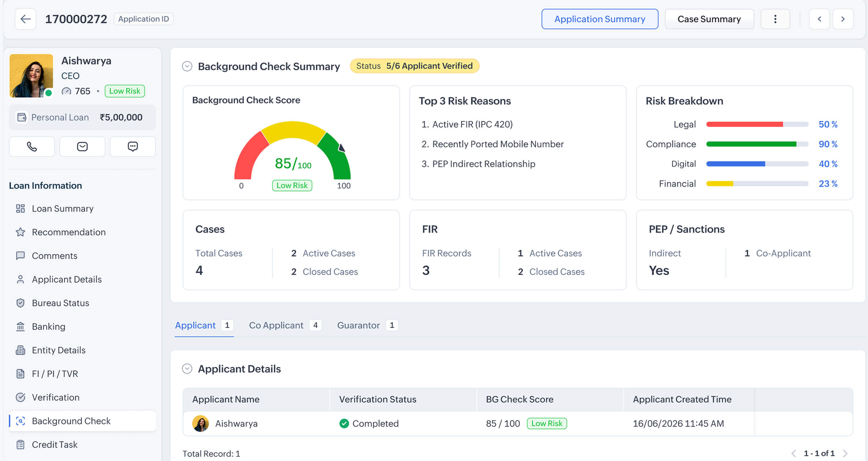Click 'PEP Indirect Relationship' risk reason

[484, 164]
